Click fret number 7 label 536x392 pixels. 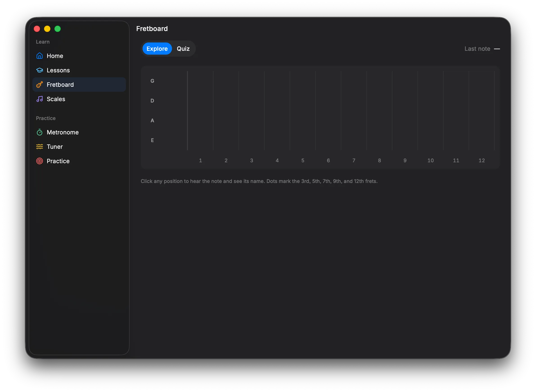pos(354,161)
